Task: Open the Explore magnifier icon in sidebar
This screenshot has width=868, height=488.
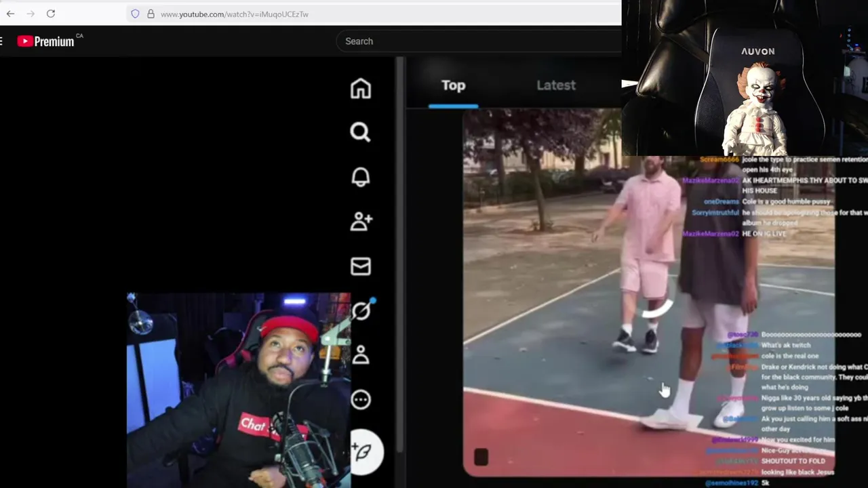Action: pyautogui.click(x=361, y=132)
